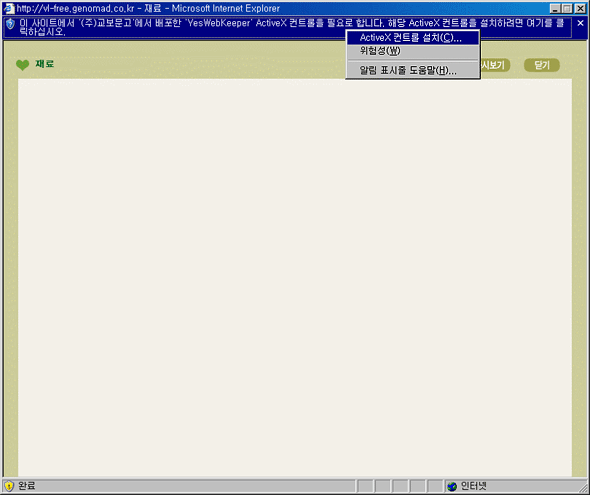The width and height of the screenshot is (590, 495).
Task: Click the resize grip at the status bar corner
Action: (583, 489)
